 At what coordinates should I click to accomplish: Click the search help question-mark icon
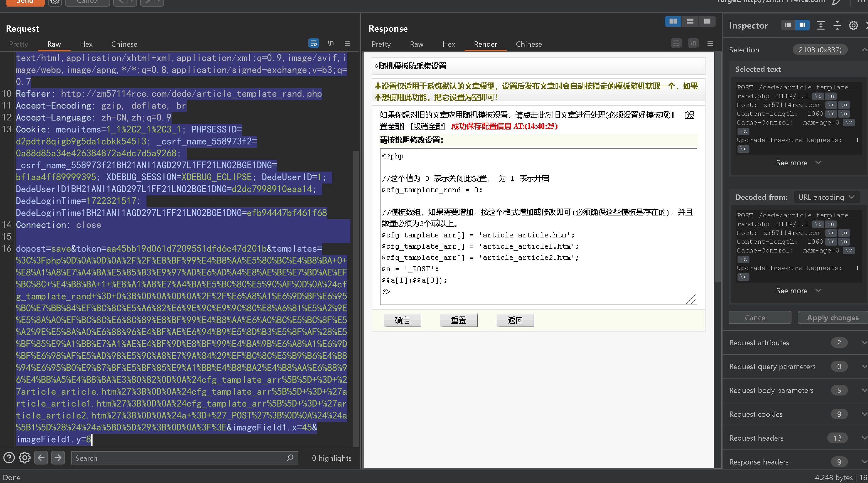pyautogui.click(x=9, y=458)
